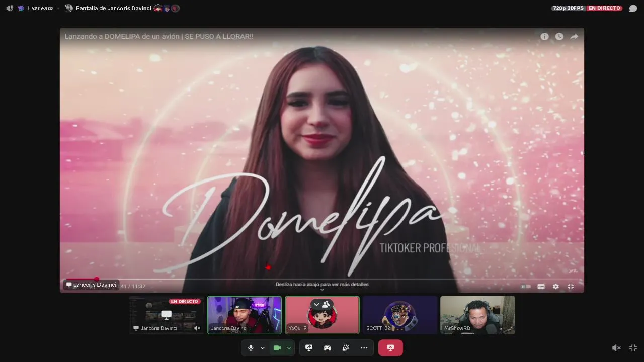Toggle the microphone mute button
This screenshot has height=362, width=644.
tap(251, 348)
